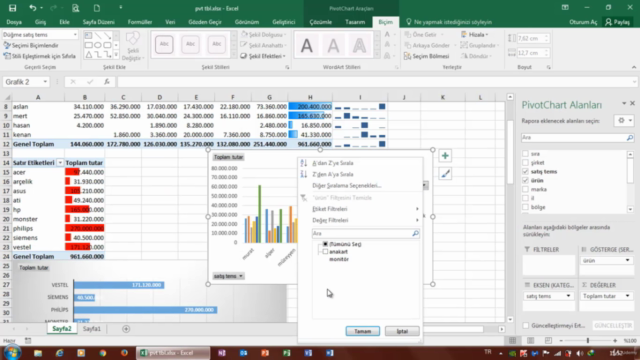Create new document from quick access icon

click(x=97, y=8)
